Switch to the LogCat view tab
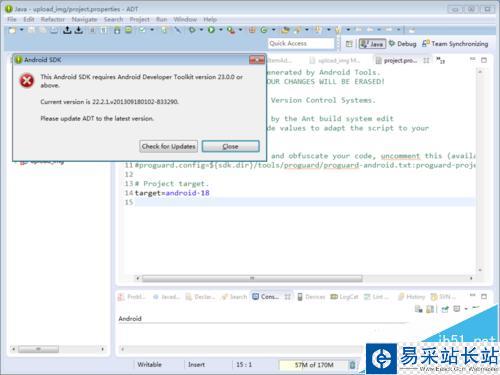Viewport: 500px width, 375px height. [x=344, y=297]
